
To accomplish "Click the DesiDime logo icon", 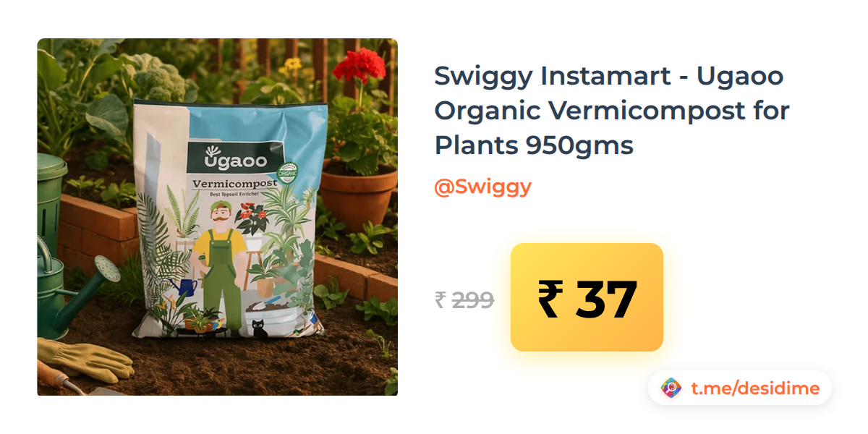I will pos(671,388).
